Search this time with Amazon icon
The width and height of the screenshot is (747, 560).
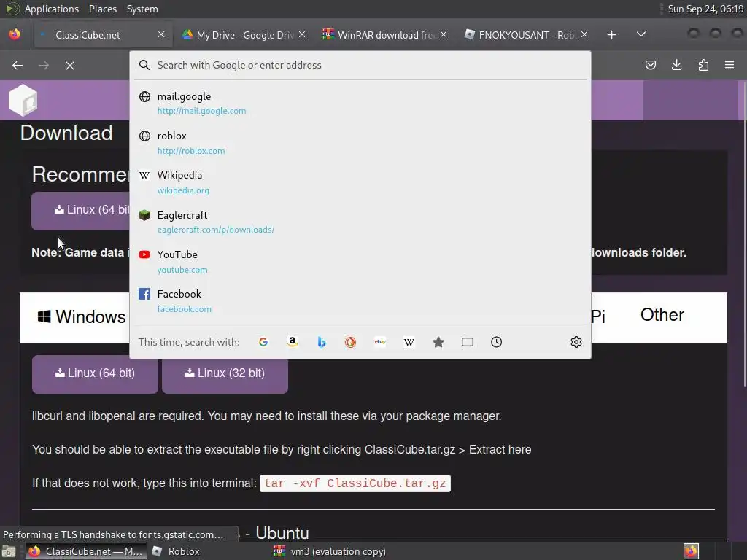point(293,342)
